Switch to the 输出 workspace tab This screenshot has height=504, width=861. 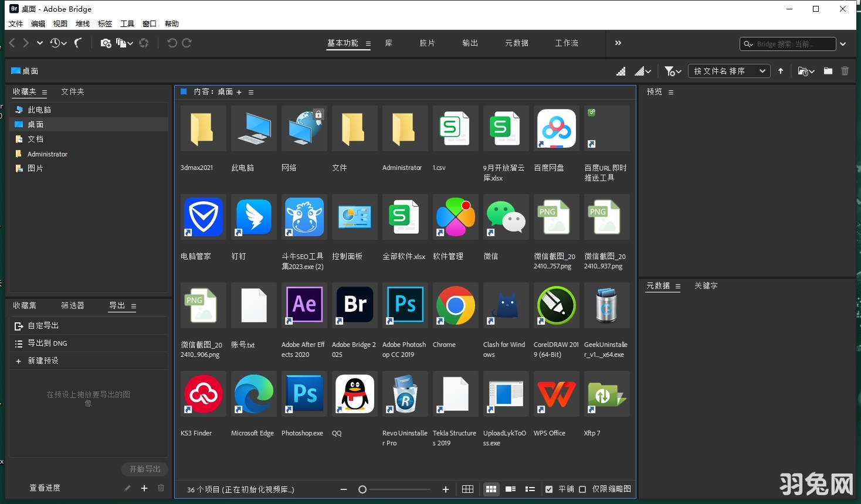(x=469, y=43)
